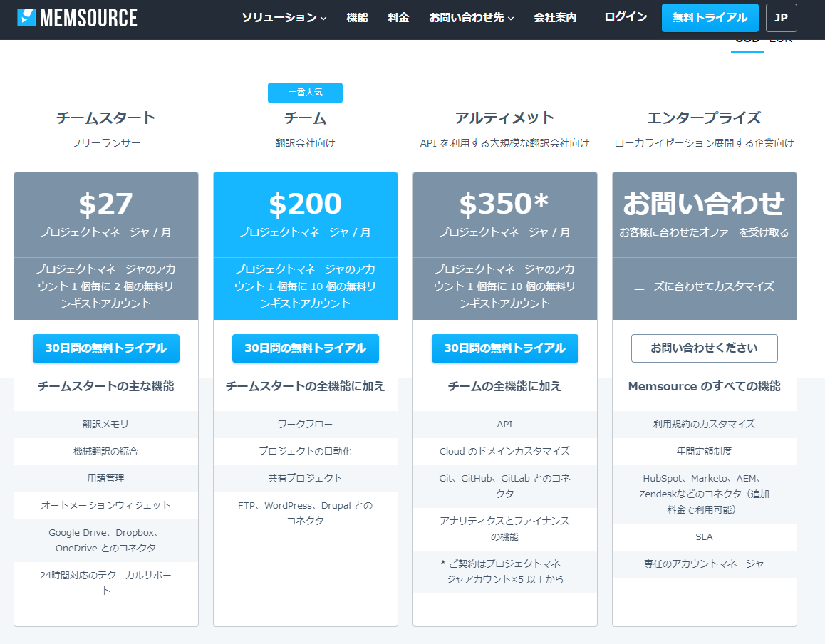The height and width of the screenshot is (644, 825).
Task: Click ニーズに合わせてカスタマイズ text
Action: coord(704,286)
